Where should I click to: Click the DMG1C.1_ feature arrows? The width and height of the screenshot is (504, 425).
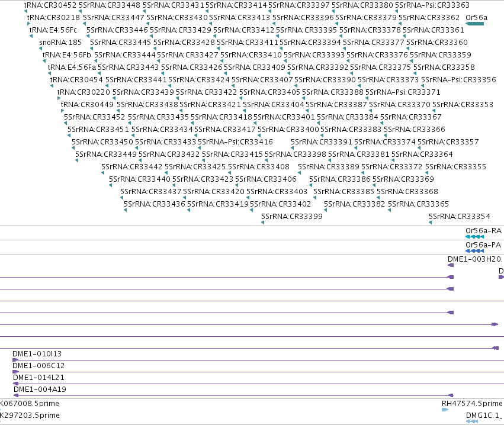pyautogui.click(x=472, y=421)
